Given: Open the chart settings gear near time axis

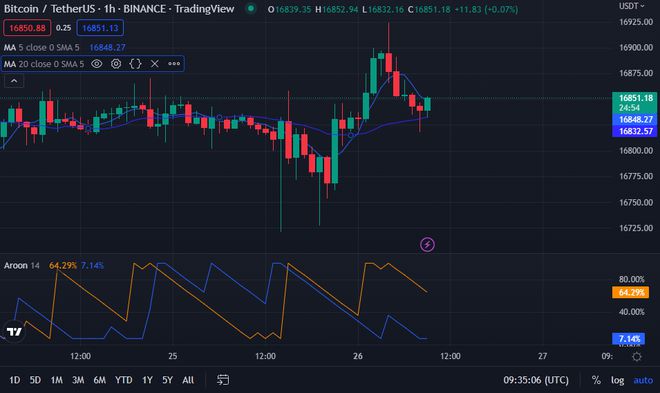Looking at the screenshot, I should (x=637, y=357).
